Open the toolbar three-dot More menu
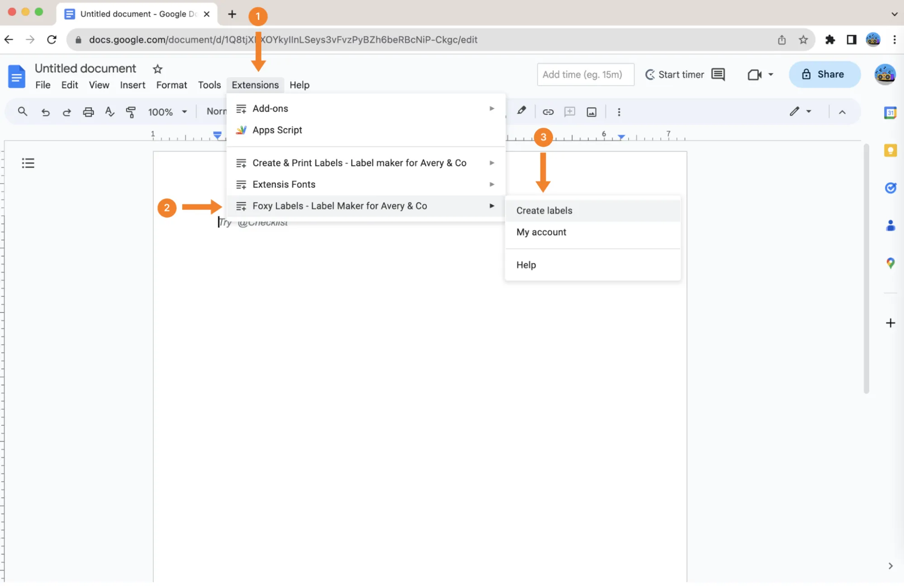The height and width of the screenshot is (588, 904). (x=619, y=112)
